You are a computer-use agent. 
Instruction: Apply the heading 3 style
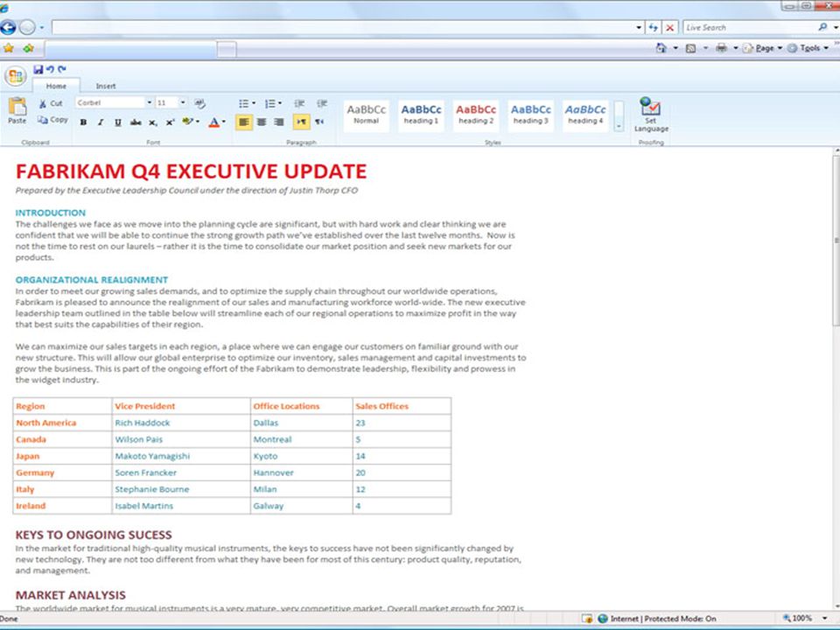click(530, 115)
